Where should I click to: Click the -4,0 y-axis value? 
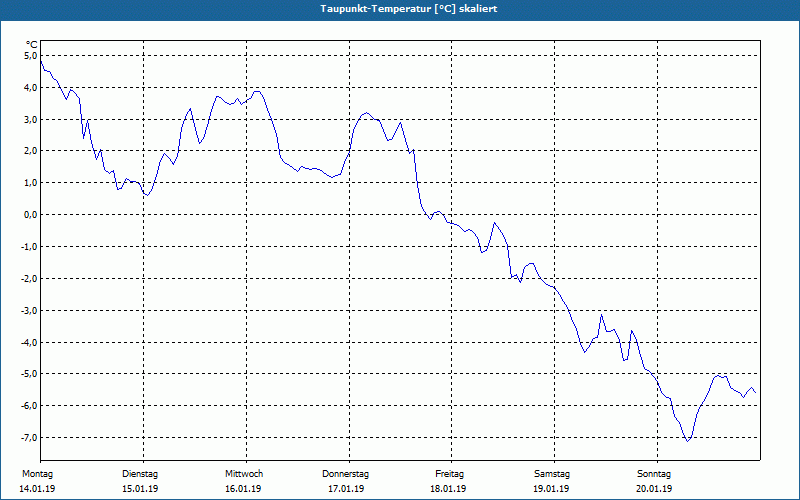(x=29, y=342)
